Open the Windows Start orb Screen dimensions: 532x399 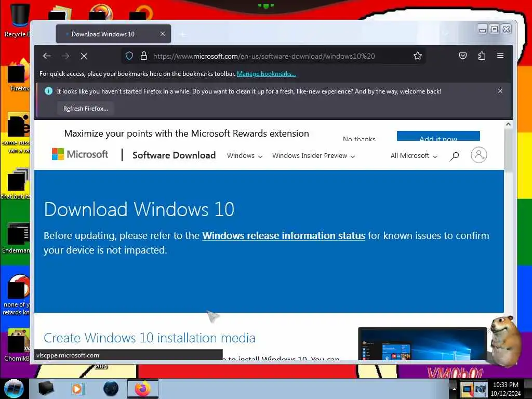[14, 389]
